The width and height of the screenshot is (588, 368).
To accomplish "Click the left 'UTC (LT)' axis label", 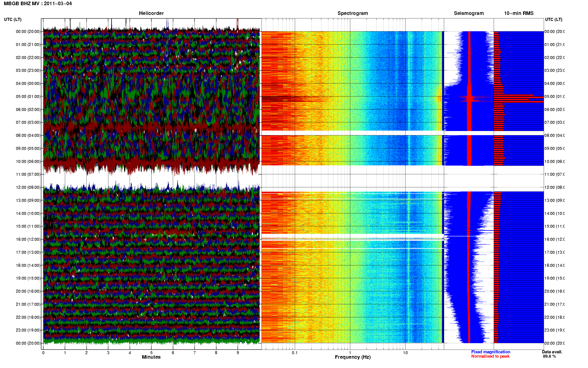I will coord(13,19).
